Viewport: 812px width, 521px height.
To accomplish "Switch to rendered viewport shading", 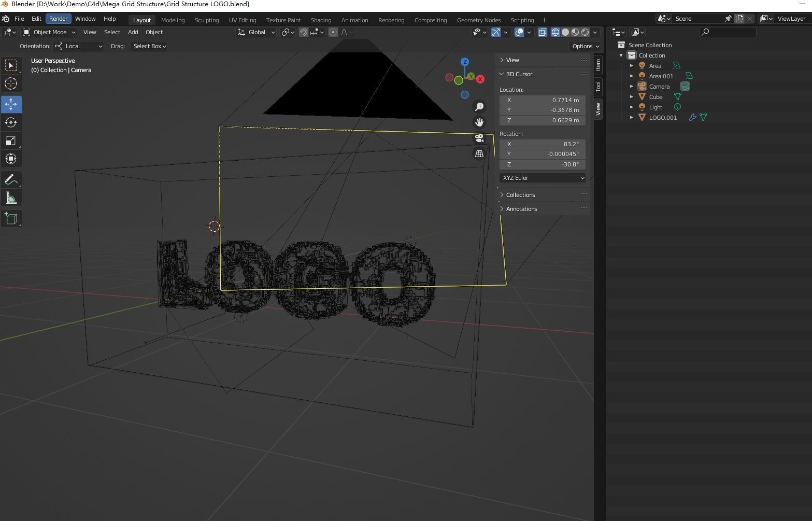I will tap(585, 32).
